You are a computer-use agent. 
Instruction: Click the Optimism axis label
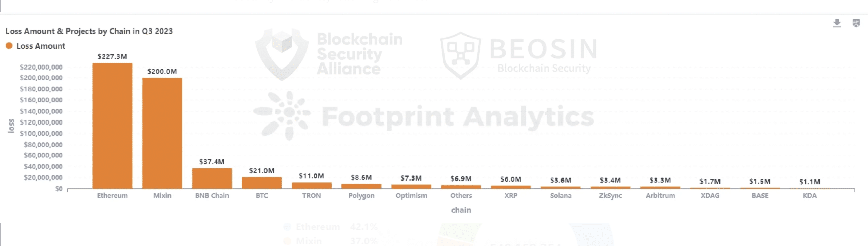411,196
